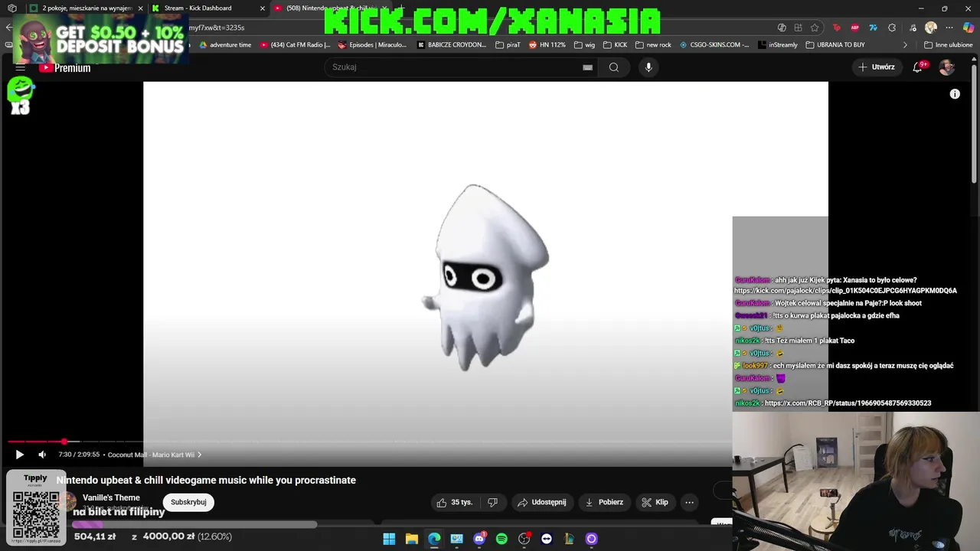Image resolution: width=980 pixels, height=551 pixels.
Task: Open the three-dot more actions menu
Action: click(x=689, y=502)
